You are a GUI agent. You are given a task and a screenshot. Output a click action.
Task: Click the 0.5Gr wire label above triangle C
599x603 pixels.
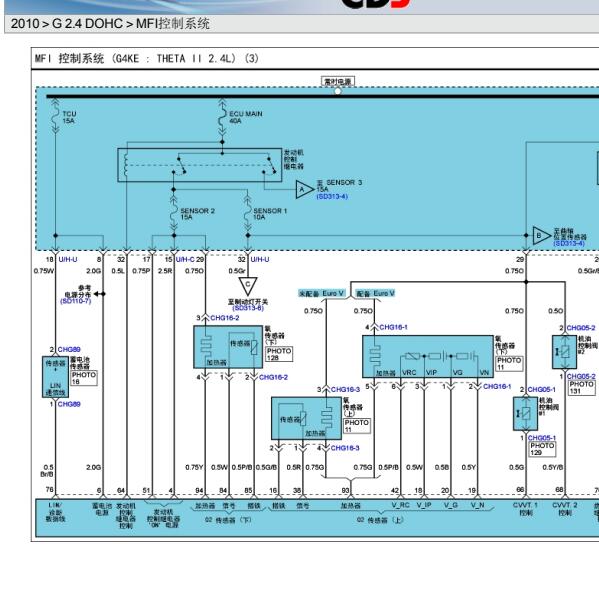pos(237,271)
